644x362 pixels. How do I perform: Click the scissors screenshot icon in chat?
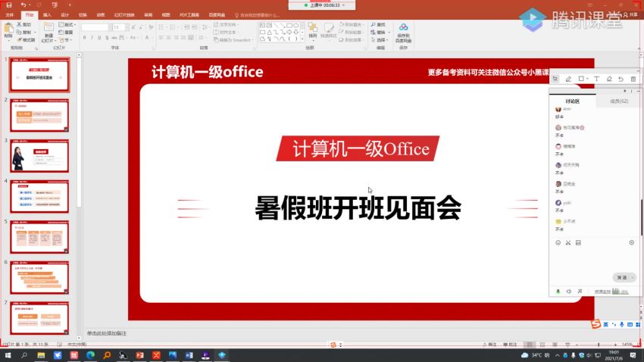coord(568,243)
